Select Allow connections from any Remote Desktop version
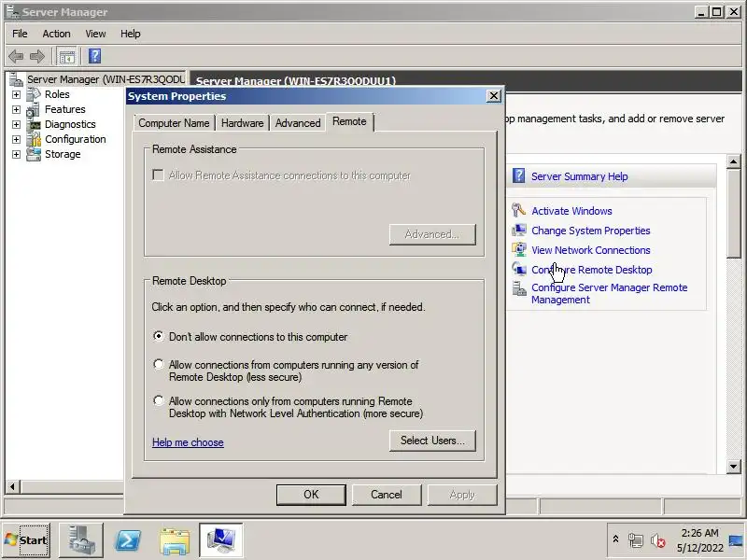This screenshot has width=747, height=560. click(x=158, y=364)
